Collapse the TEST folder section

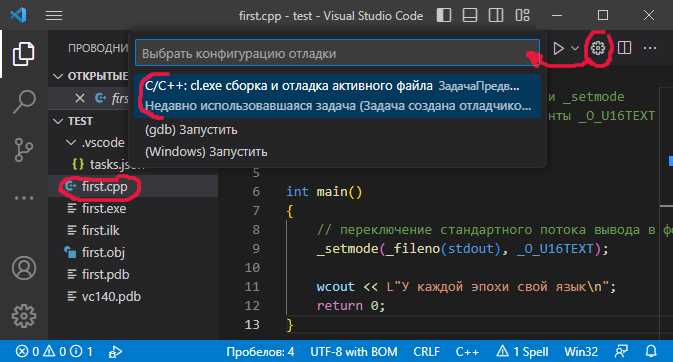pyautogui.click(x=58, y=122)
